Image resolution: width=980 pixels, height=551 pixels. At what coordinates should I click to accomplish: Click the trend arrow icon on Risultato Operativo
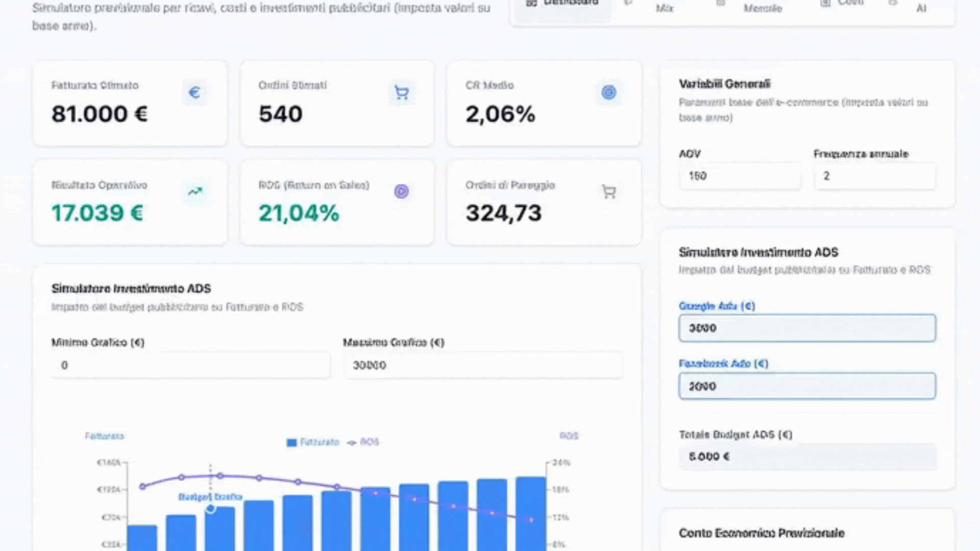[195, 192]
